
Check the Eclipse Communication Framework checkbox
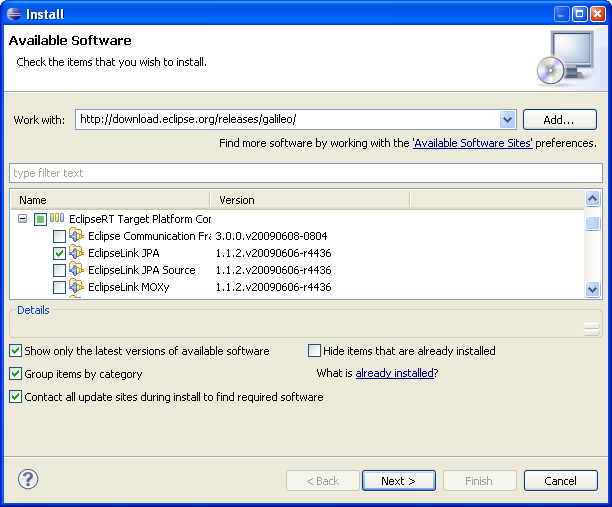[59, 236]
